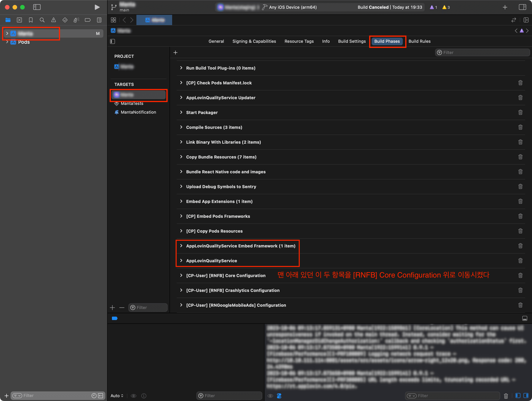Toggle the console metadata button
Image resolution: width=532 pixels, height=401 pixels.
[x=279, y=396]
